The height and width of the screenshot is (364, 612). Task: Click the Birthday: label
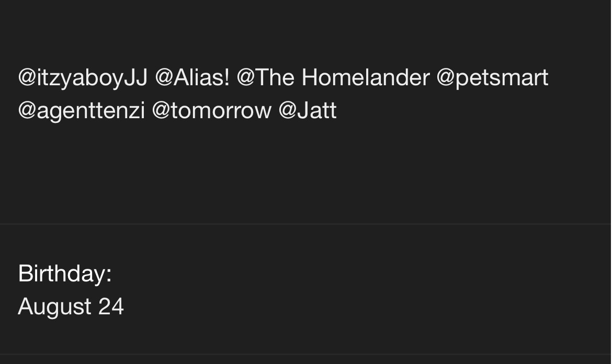tap(65, 273)
